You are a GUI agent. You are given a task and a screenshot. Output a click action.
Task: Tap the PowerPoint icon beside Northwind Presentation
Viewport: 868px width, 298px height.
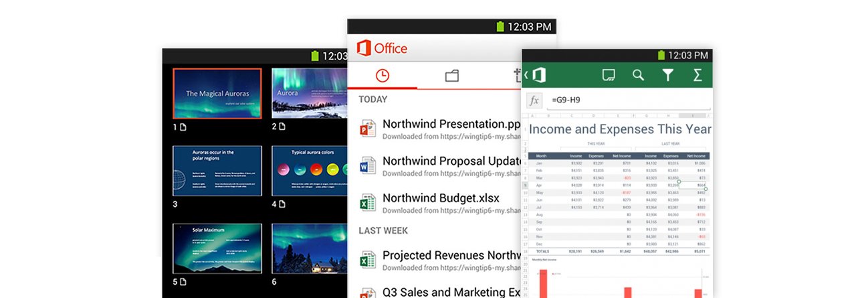(368, 129)
